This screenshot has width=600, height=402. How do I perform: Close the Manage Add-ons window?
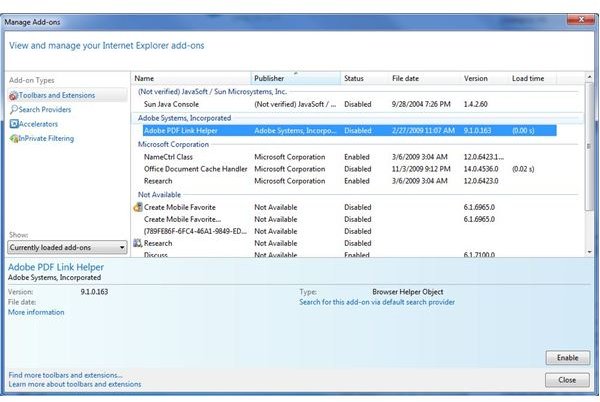(x=580, y=19)
